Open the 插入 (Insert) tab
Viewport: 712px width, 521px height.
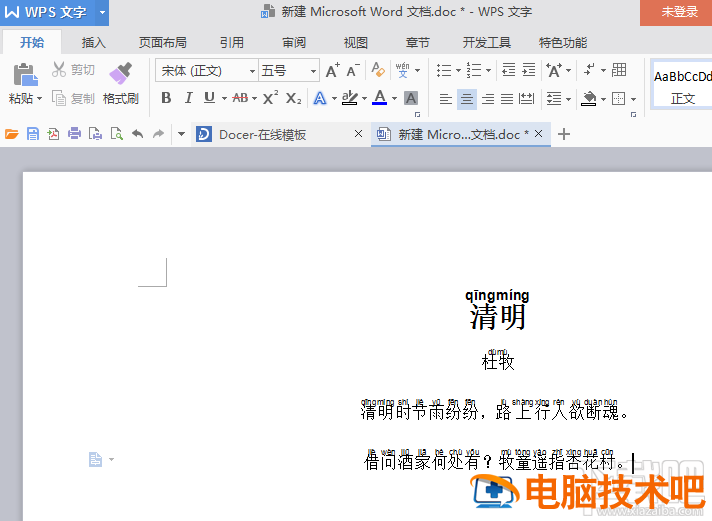94,43
